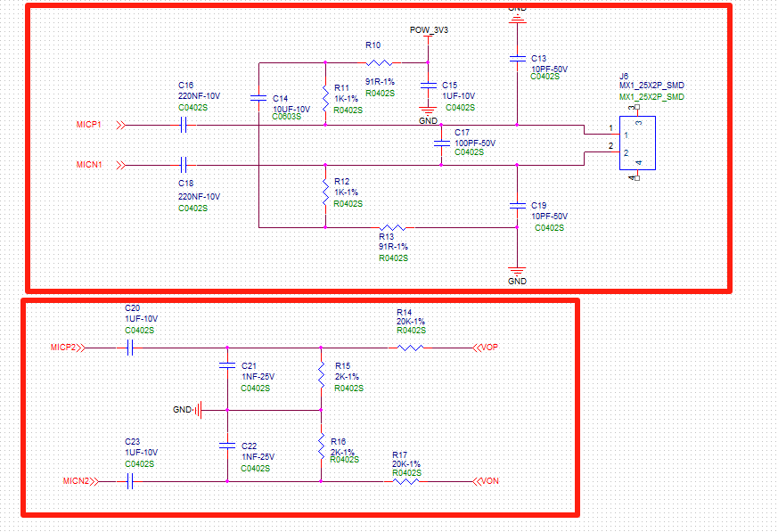Click the C20 capacitor symbol
Screen dimensions: 778x532
point(130,348)
